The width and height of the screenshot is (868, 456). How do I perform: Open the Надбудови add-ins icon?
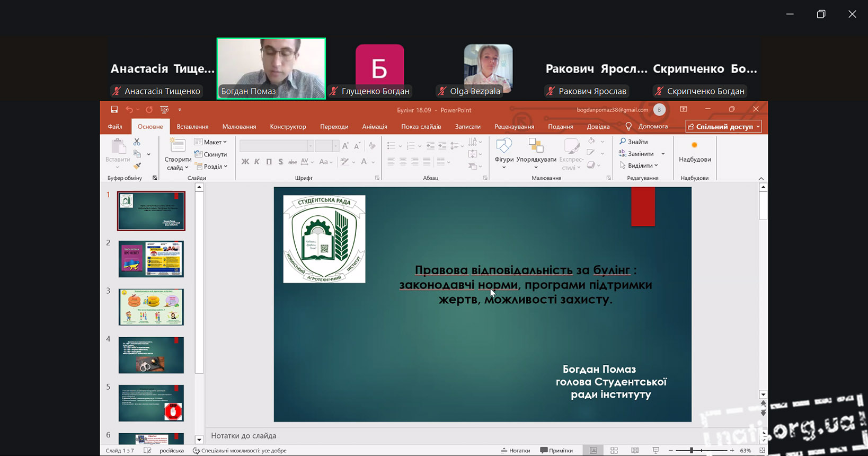click(x=694, y=151)
